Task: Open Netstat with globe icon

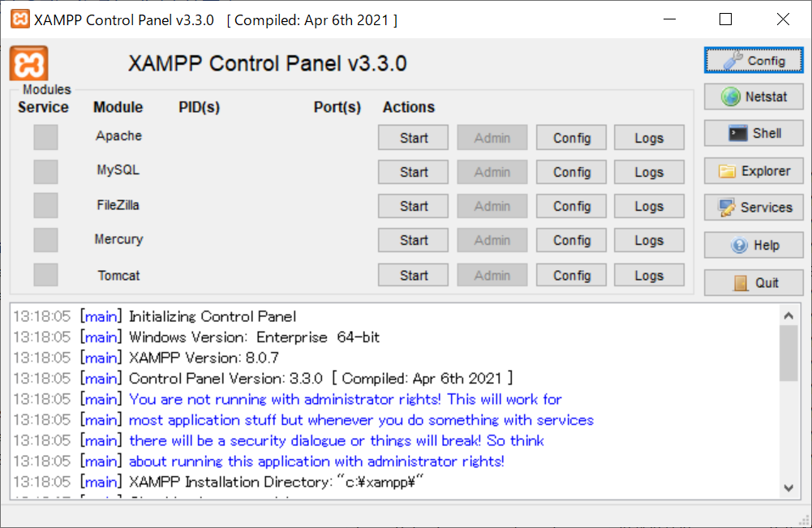Action: (754, 97)
